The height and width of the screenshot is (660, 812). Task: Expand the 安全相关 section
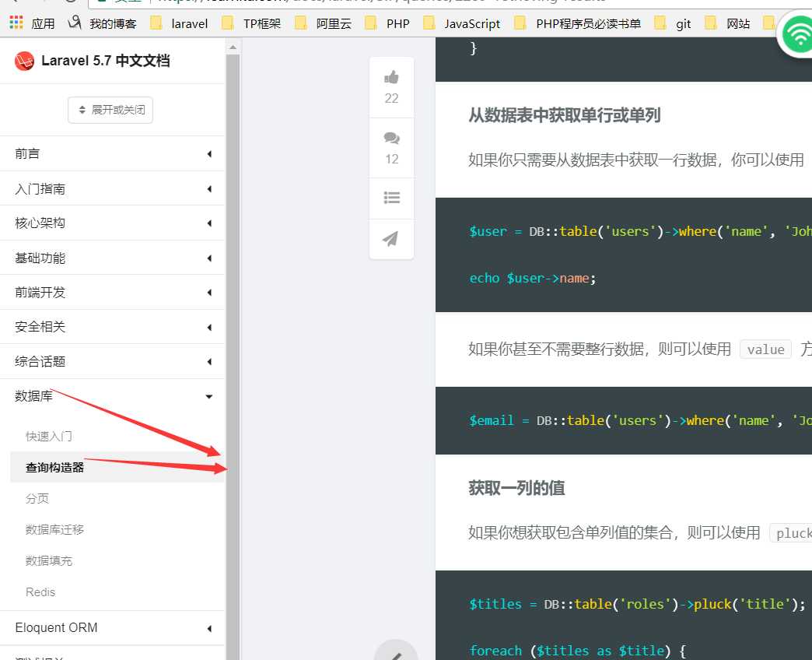(112, 327)
